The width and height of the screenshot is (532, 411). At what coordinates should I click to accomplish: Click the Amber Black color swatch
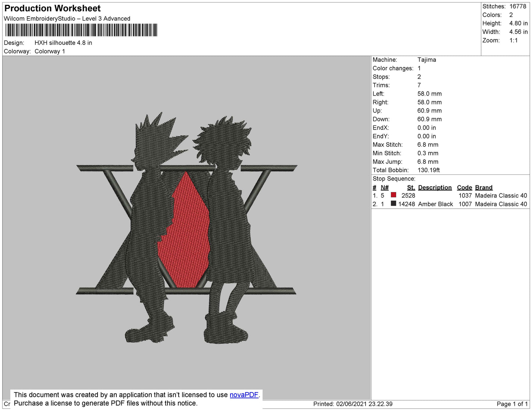393,203
